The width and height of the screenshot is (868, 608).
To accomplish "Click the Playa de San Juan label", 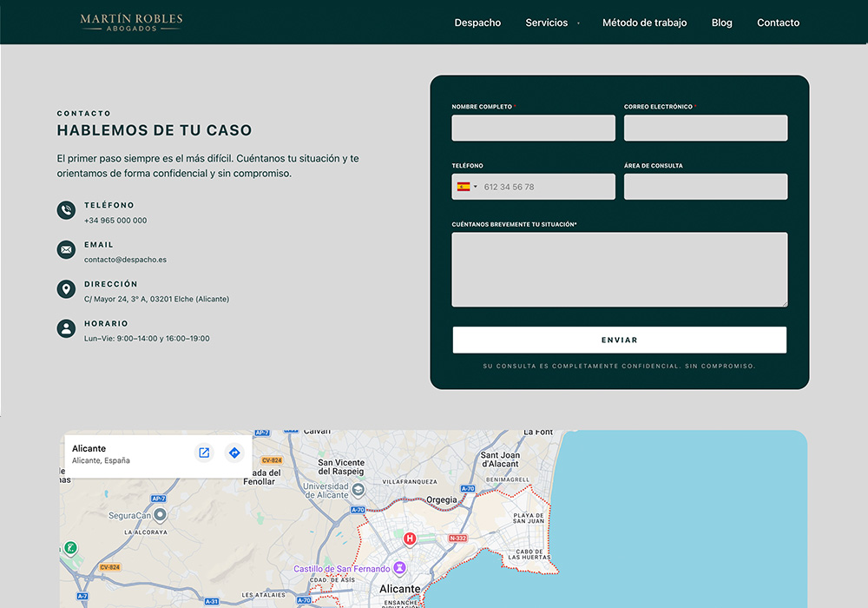I will [x=528, y=519].
